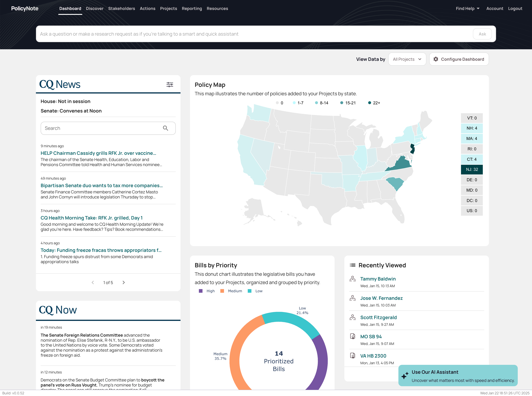Click the Recently Viewed list icon
532x396 pixels.
[352, 265]
